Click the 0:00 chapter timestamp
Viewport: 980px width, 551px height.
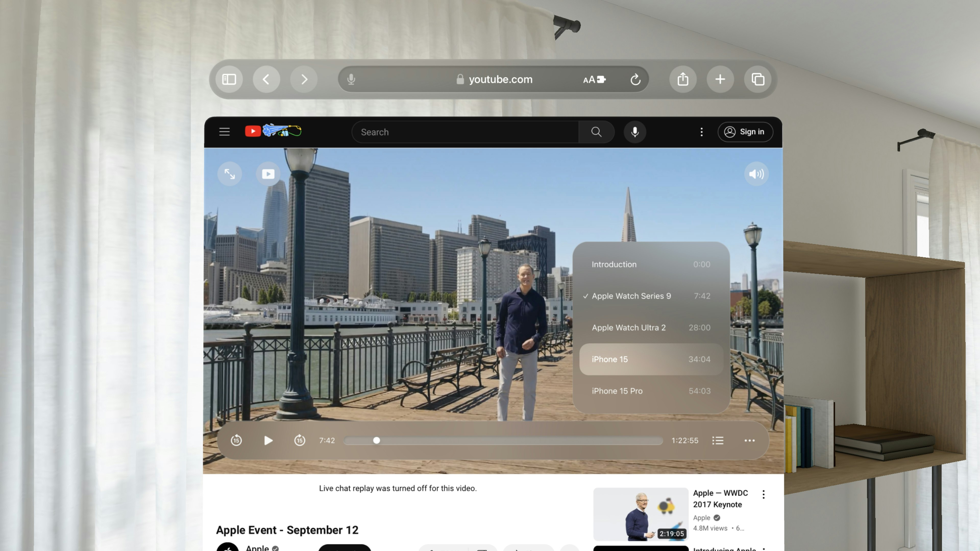(x=702, y=264)
